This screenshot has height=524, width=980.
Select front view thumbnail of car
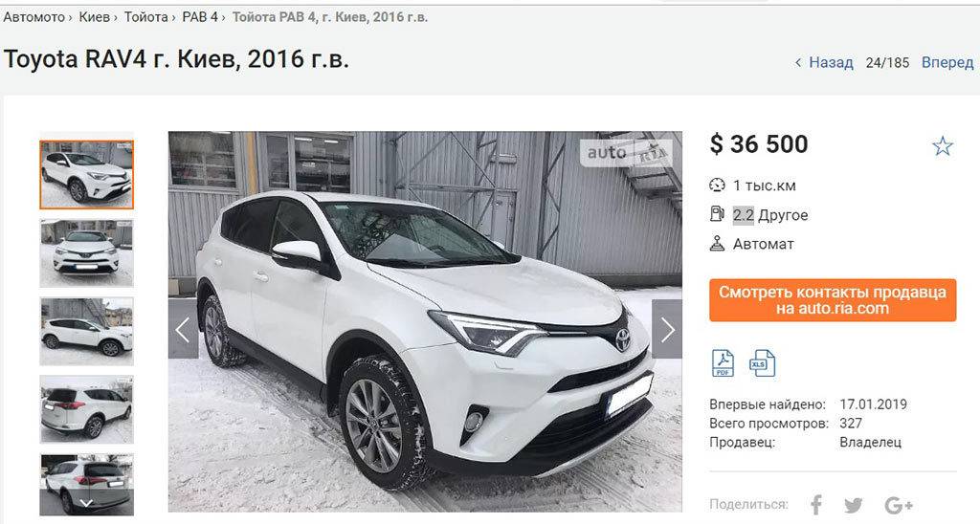(x=86, y=253)
